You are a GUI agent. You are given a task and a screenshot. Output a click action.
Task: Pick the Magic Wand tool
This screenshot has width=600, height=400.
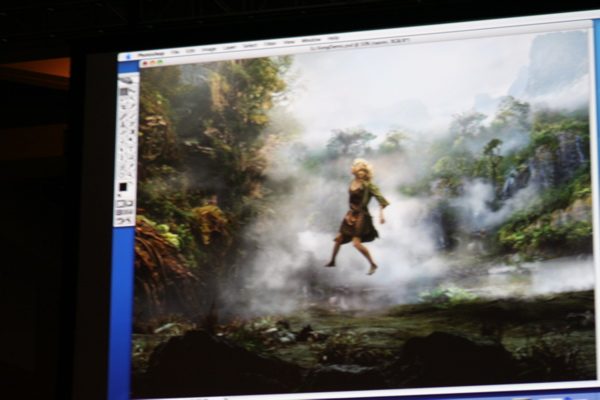(131, 100)
